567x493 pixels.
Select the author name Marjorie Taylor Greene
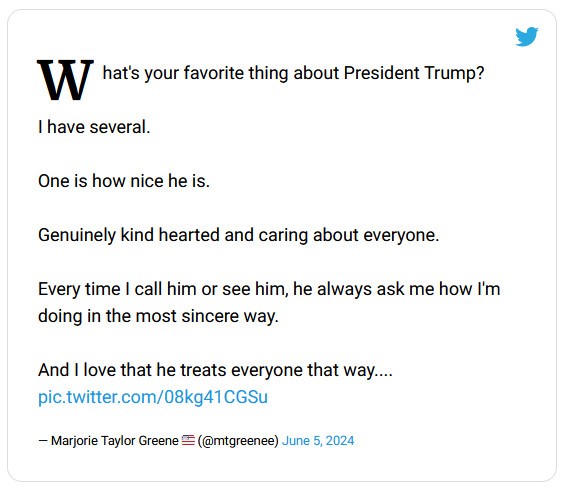(x=115, y=441)
